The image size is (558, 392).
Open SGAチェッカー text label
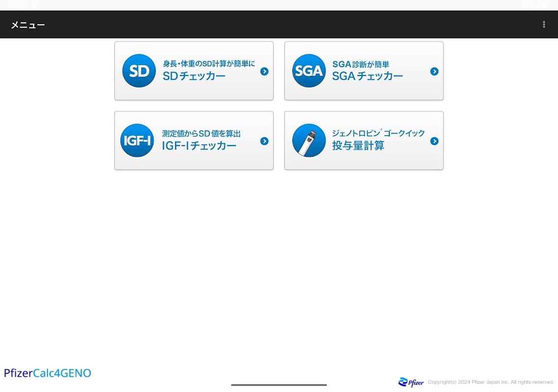point(367,76)
